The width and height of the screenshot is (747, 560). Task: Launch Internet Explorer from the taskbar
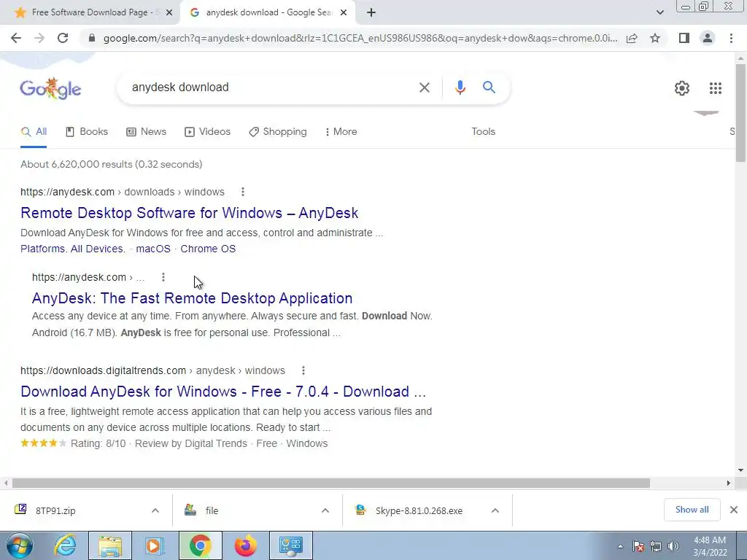pos(65,545)
